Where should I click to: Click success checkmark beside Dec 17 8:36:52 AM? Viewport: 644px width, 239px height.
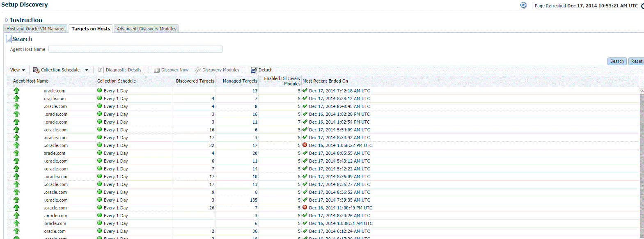(305, 192)
